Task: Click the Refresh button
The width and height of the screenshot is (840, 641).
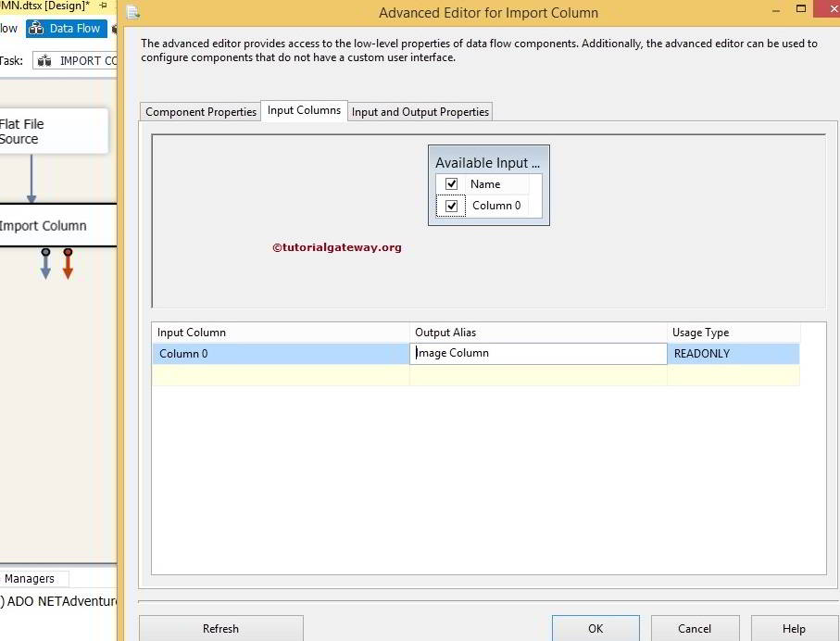Action: tap(220, 628)
